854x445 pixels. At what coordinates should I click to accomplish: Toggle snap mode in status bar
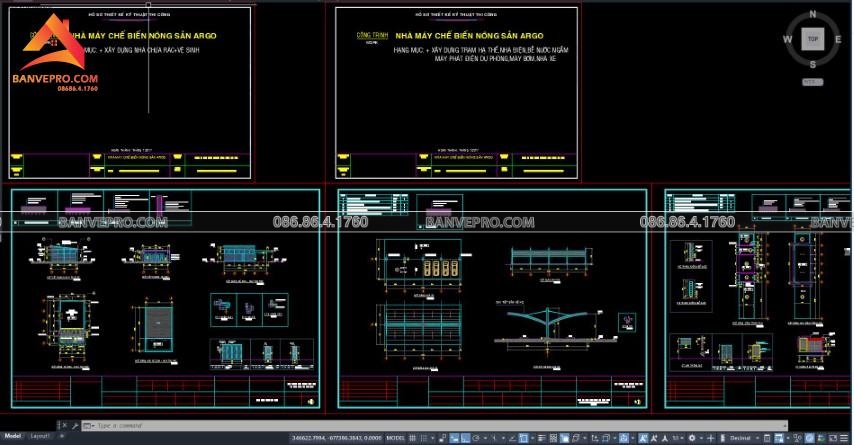coord(424,438)
